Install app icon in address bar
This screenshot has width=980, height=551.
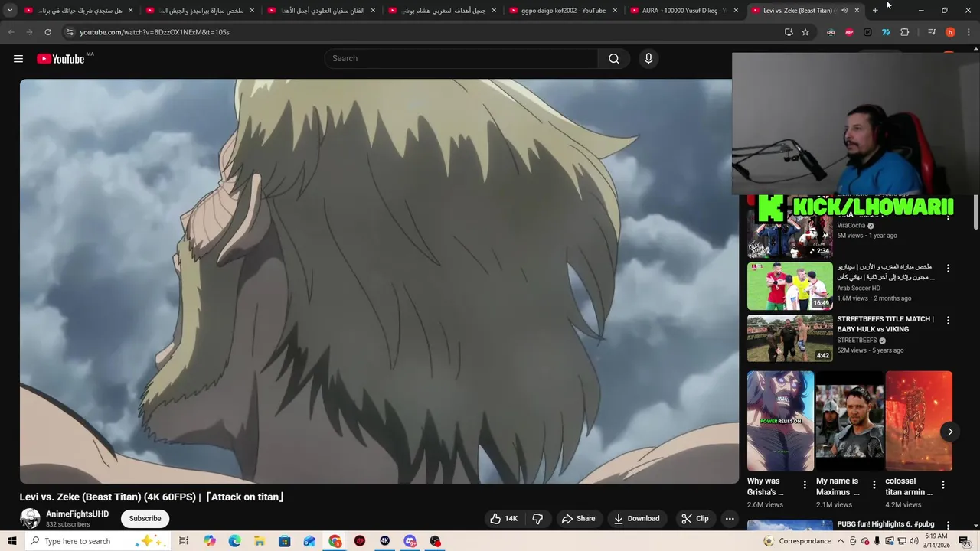pos(789,32)
